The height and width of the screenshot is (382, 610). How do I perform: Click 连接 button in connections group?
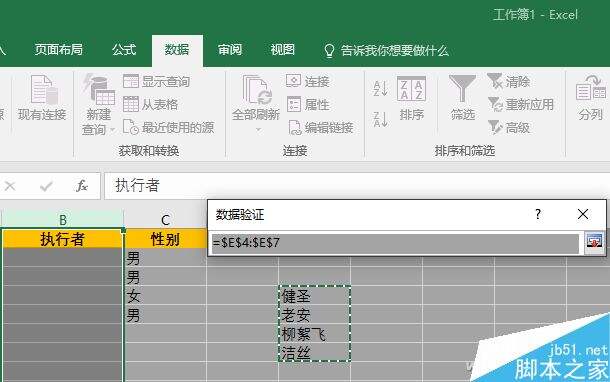308,81
